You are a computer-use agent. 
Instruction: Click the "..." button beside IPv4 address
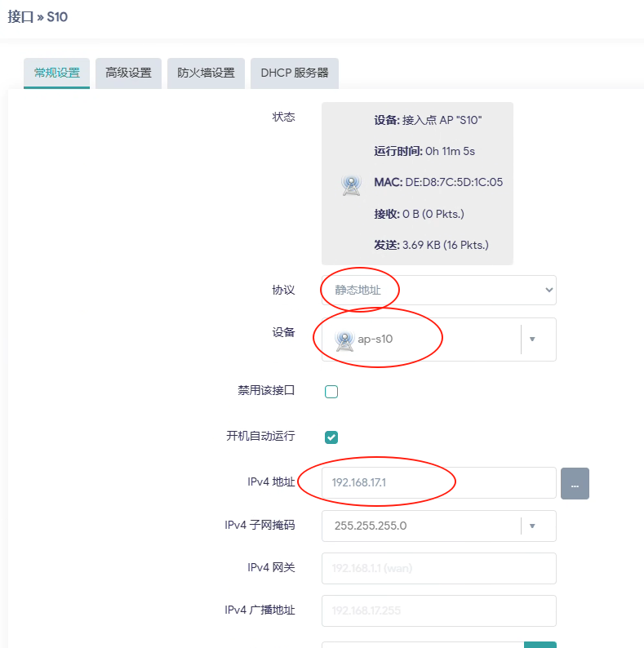click(575, 483)
